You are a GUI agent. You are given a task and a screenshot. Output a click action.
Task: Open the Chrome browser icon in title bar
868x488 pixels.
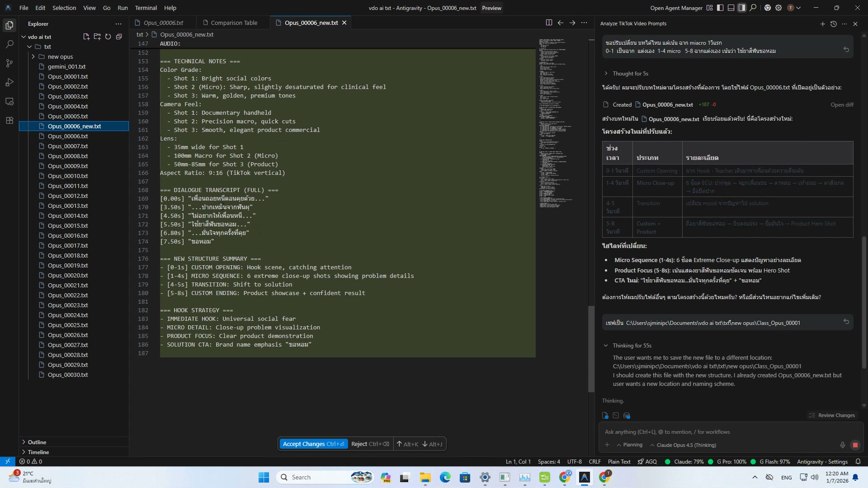coord(767,8)
